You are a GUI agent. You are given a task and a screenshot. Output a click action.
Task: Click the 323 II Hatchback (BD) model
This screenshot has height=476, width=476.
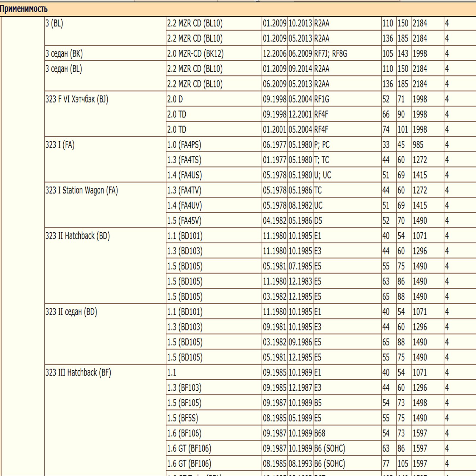[x=77, y=236]
